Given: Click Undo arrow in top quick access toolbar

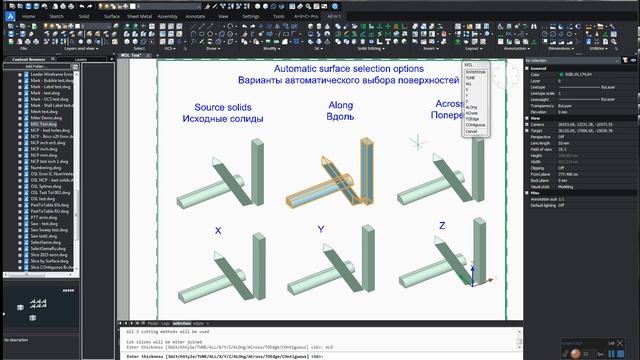Looking at the screenshot, I should click(x=82, y=7).
